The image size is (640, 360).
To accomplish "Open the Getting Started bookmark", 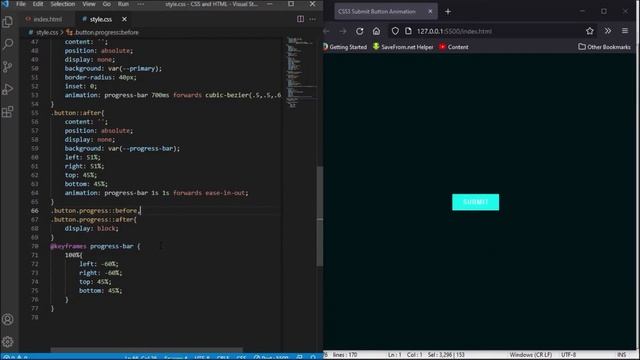I will coord(345,47).
